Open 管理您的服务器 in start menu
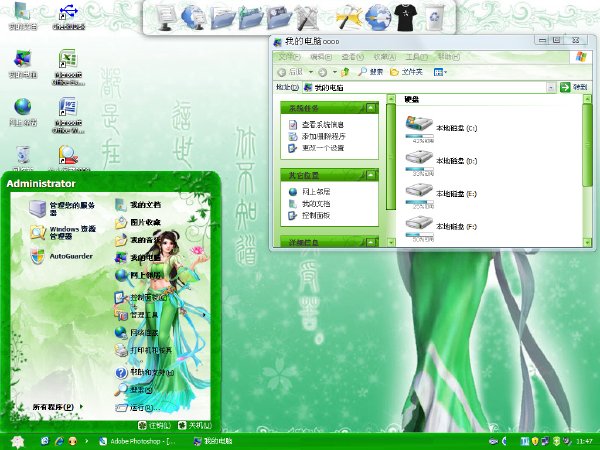This screenshot has height=450, width=600. pyautogui.click(x=62, y=209)
